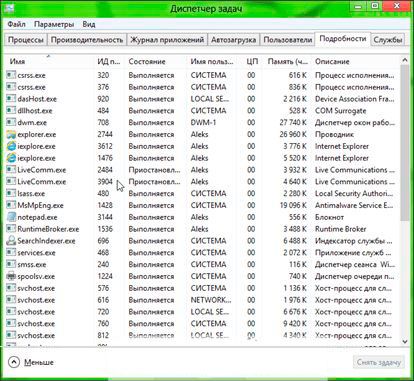This screenshot has height=381, width=414.
Task: Click the 19 096 K memory value
Action: pos(293,205)
